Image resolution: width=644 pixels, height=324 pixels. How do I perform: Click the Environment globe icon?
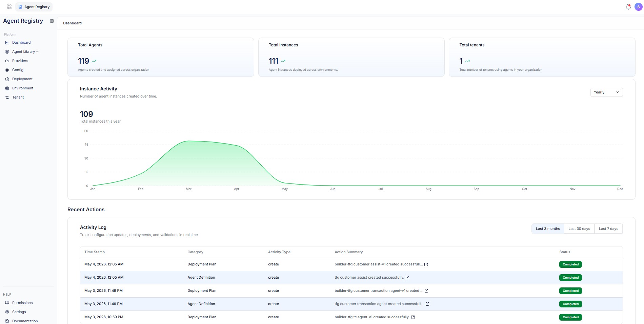[x=7, y=88]
